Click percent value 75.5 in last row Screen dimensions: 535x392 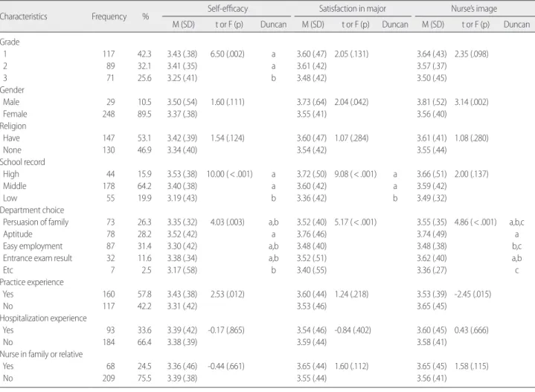click(144, 379)
